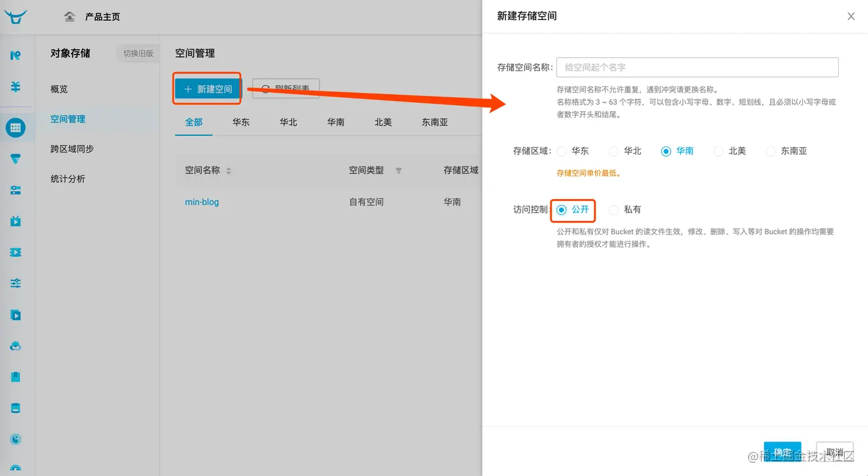Open the funnel-shaped sidebar icon
Image resolution: width=868 pixels, height=476 pixels.
pos(15,159)
